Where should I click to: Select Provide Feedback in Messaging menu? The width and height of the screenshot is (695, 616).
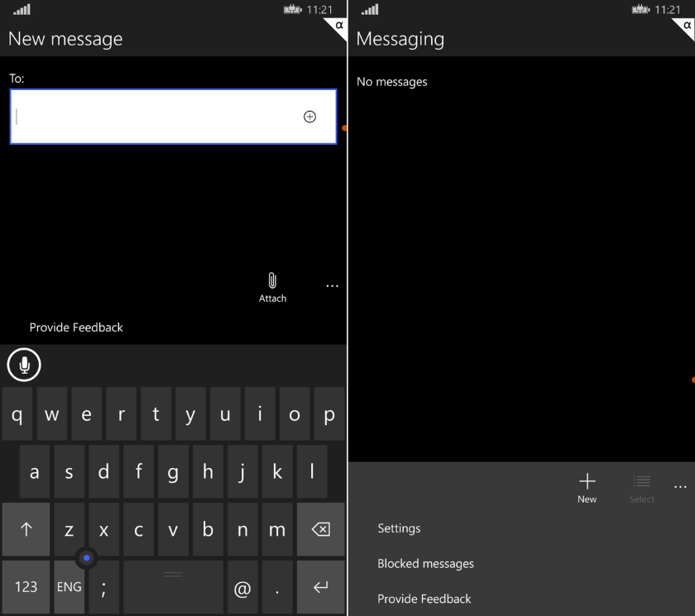[424, 599]
